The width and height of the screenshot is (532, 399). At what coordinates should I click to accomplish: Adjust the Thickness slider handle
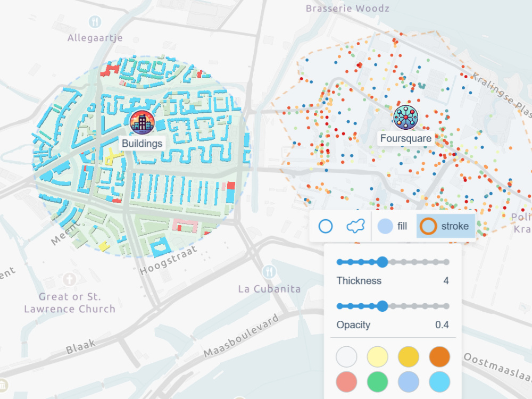coord(383,262)
